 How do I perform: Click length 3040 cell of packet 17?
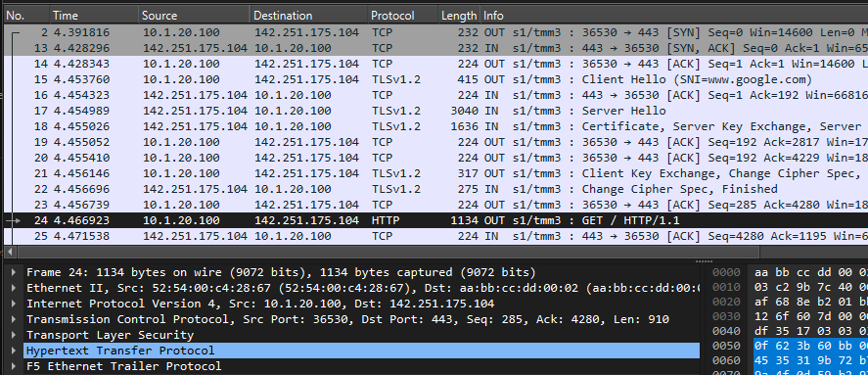click(466, 111)
